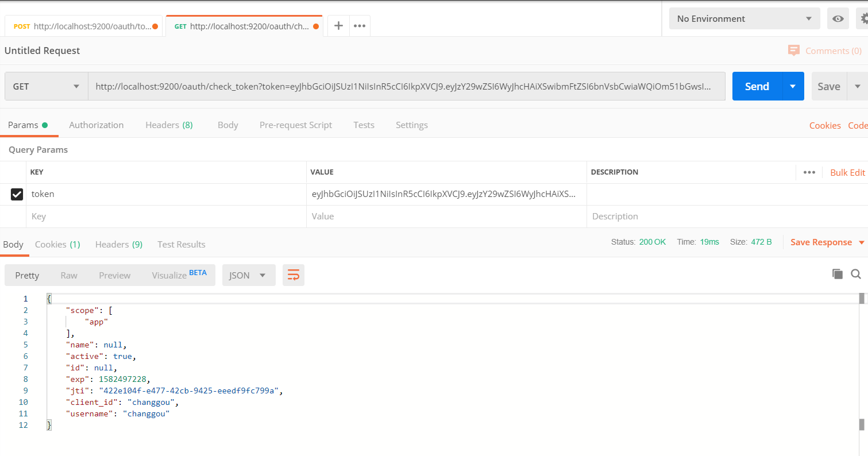The image size is (868, 456).
Task: Click the request URL input field
Action: tap(407, 86)
